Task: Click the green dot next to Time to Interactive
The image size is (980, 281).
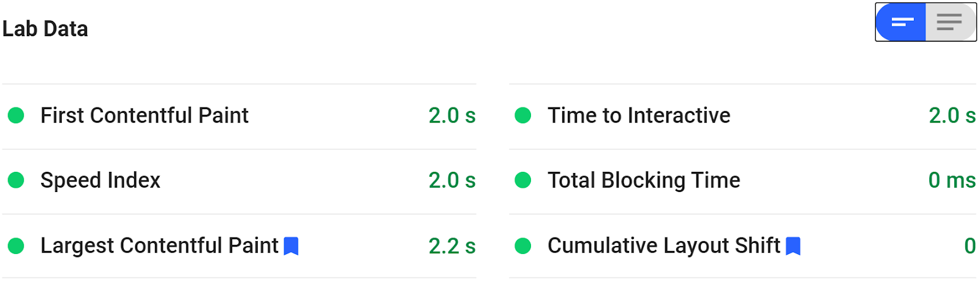Action: point(523,115)
